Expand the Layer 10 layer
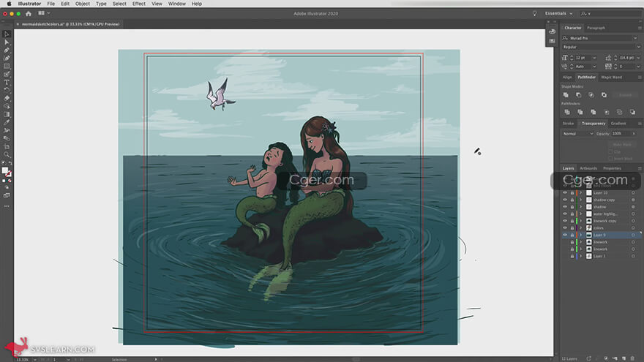This screenshot has height=362, width=644. [581, 193]
